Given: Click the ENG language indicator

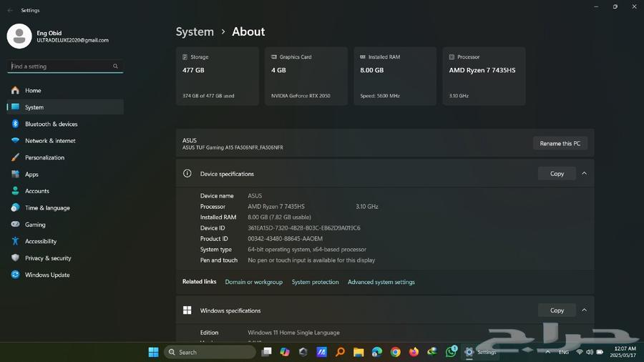Looking at the screenshot, I should 564,352.
